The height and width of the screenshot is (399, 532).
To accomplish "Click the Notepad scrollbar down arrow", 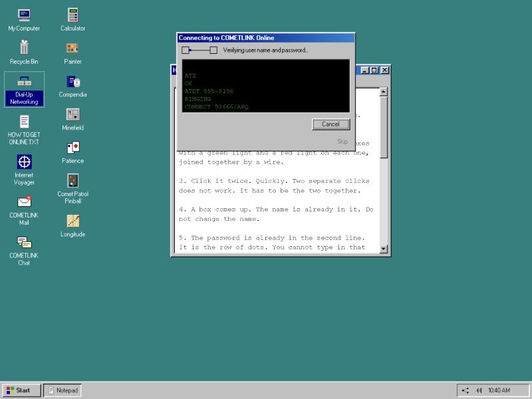I will (384, 249).
